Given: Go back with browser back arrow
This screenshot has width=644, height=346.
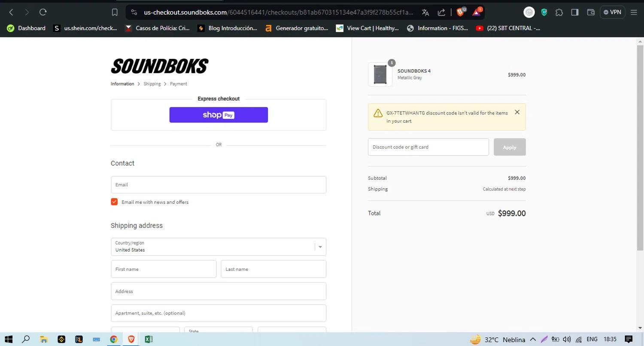Looking at the screenshot, I should tap(11, 12).
